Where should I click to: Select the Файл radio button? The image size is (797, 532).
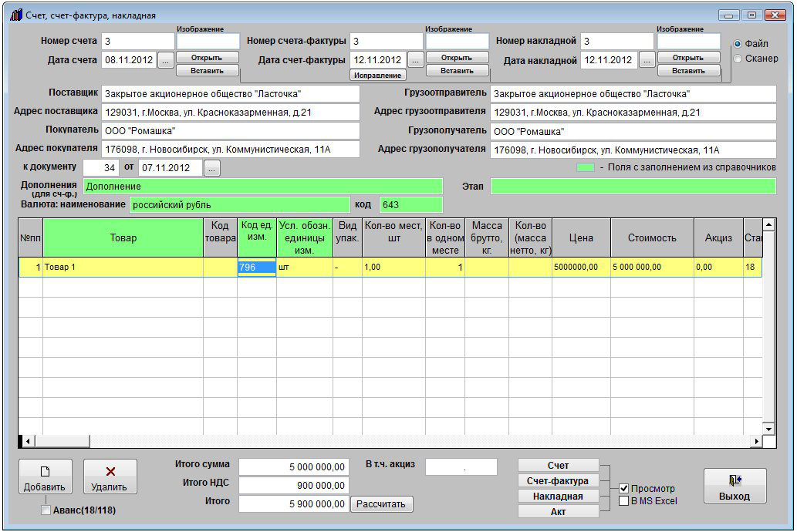(x=738, y=44)
